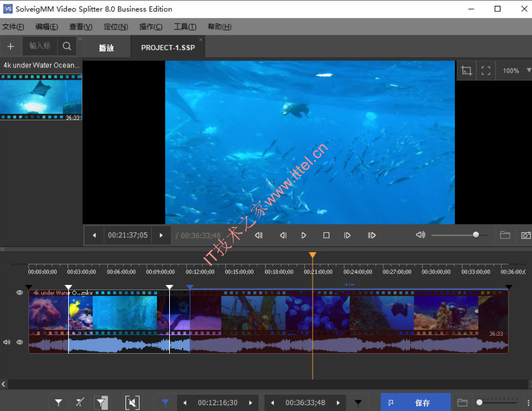Viewport: 532px width, 411px height.
Task: Toggle video track visibility eye icon
Action: point(19,293)
